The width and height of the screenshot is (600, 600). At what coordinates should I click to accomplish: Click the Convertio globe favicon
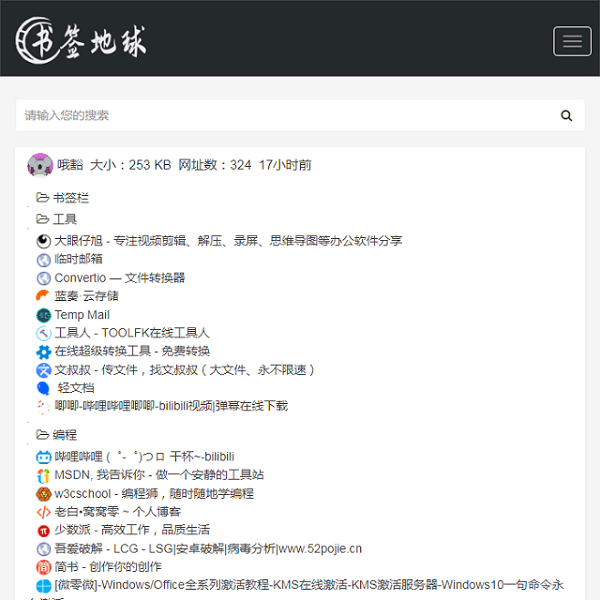pyautogui.click(x=44, y=278)
